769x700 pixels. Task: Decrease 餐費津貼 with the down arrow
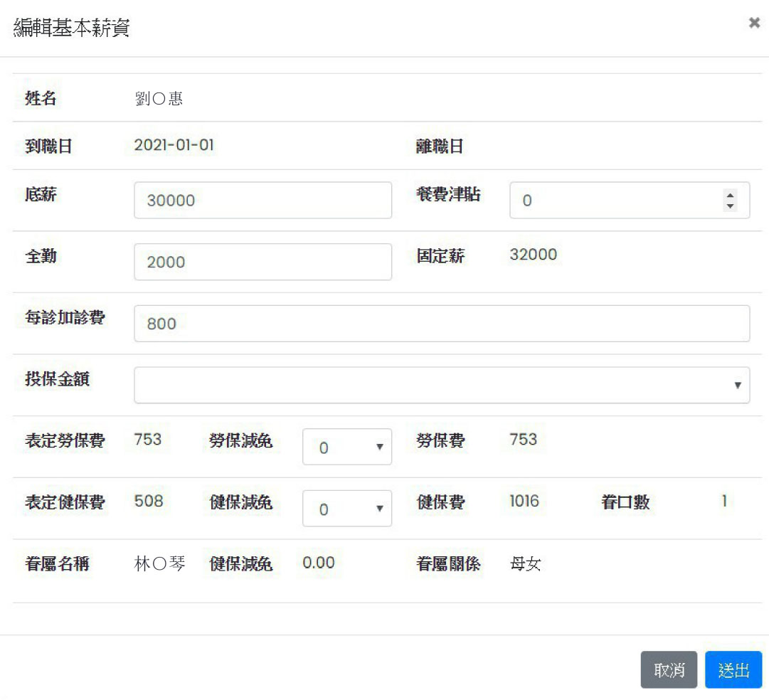tap(729, 207)
